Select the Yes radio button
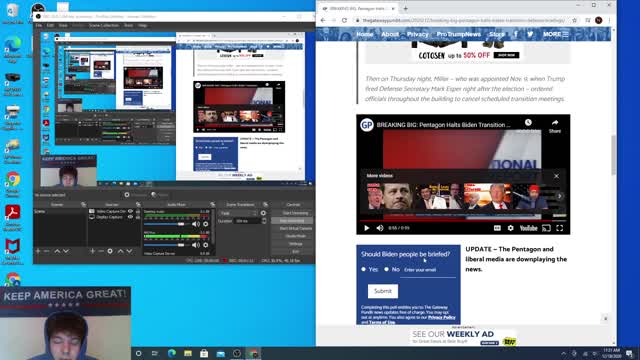This screenshot has width=640, height=360. pyautogui.click(x=363, y=269)
